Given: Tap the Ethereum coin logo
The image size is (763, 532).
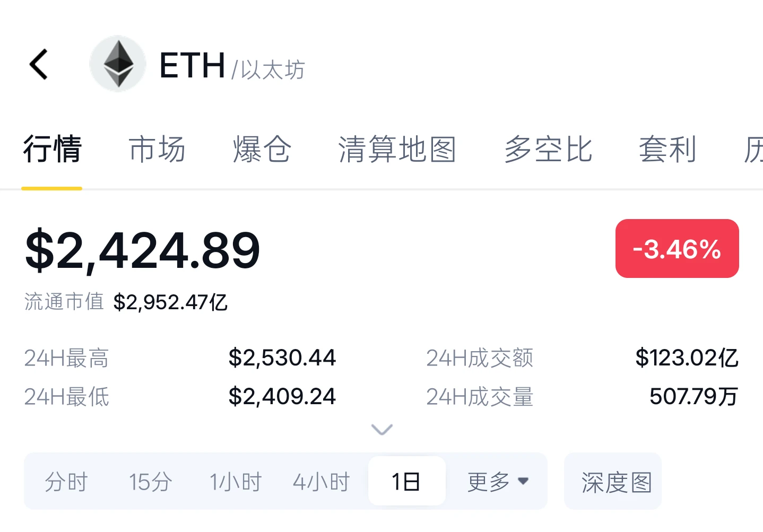Looking at the screenshot, I should (x=118, y=64).
